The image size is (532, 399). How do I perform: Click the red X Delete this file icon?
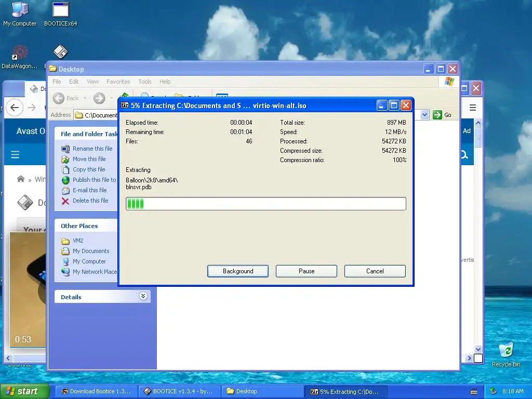tap(65, 201)
